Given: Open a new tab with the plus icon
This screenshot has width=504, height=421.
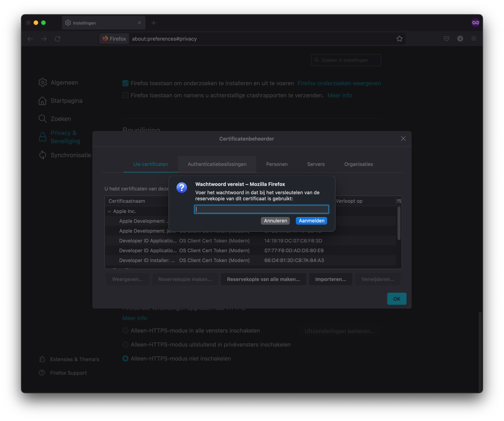Looking at the screenshot, I should click(154, 23).
